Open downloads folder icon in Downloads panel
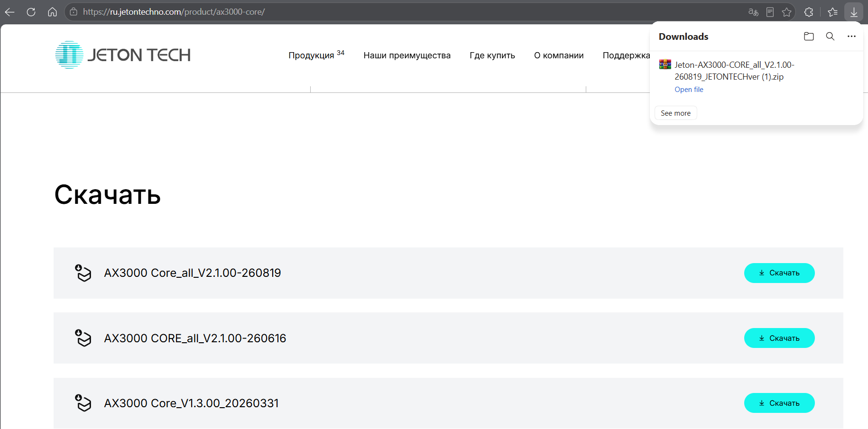The width and height of the screenshot is (868, 429). coord(809,37)
